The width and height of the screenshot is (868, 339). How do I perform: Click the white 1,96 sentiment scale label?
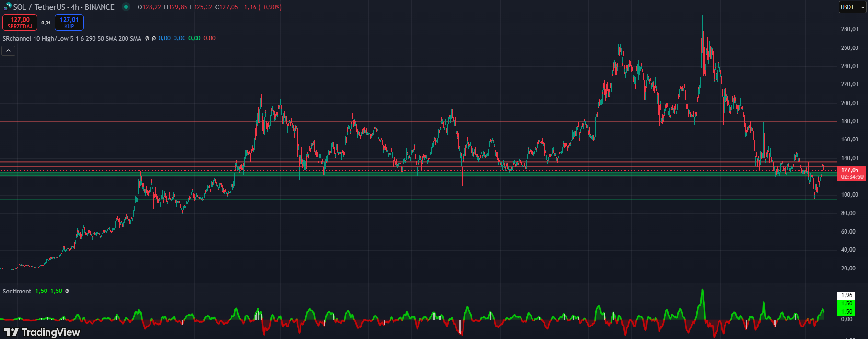click(x=846, y=295)
